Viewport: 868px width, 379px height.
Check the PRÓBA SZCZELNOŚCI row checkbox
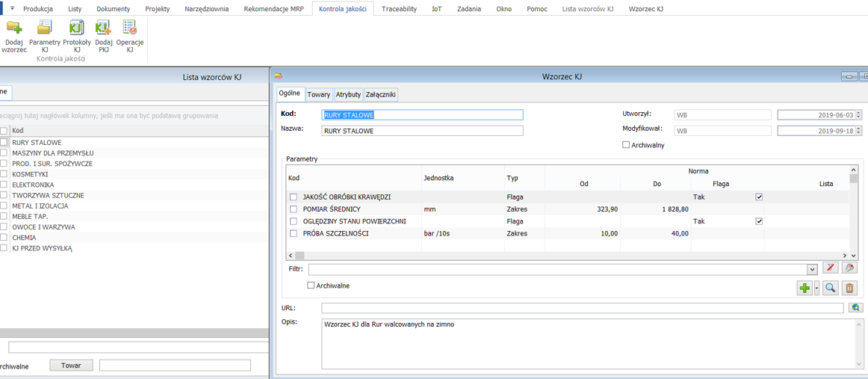coord(294,233)
